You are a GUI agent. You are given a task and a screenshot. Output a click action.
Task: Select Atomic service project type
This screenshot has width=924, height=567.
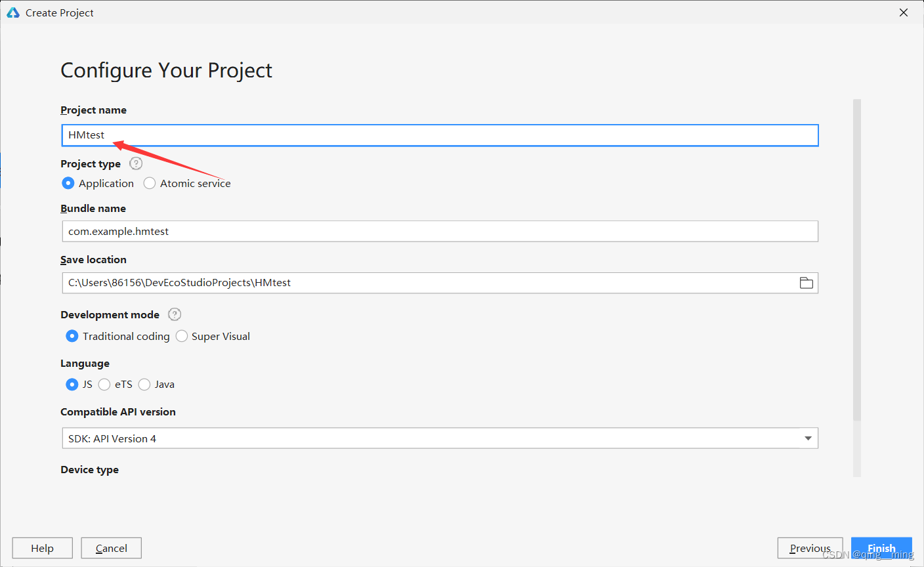tap(187, 183)
